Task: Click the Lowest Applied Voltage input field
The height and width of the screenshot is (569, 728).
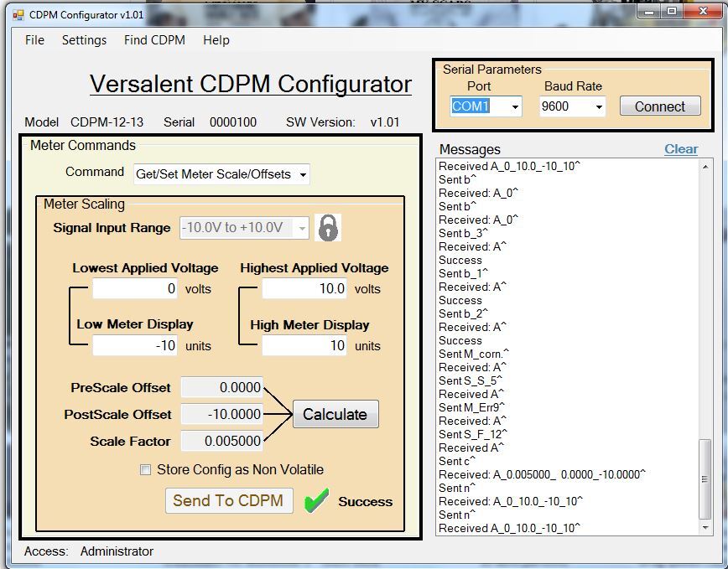Action: (135, 288)
